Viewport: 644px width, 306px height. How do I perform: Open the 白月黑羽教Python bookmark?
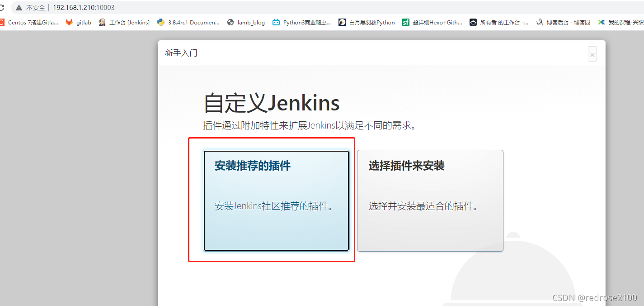coord(367,22)
